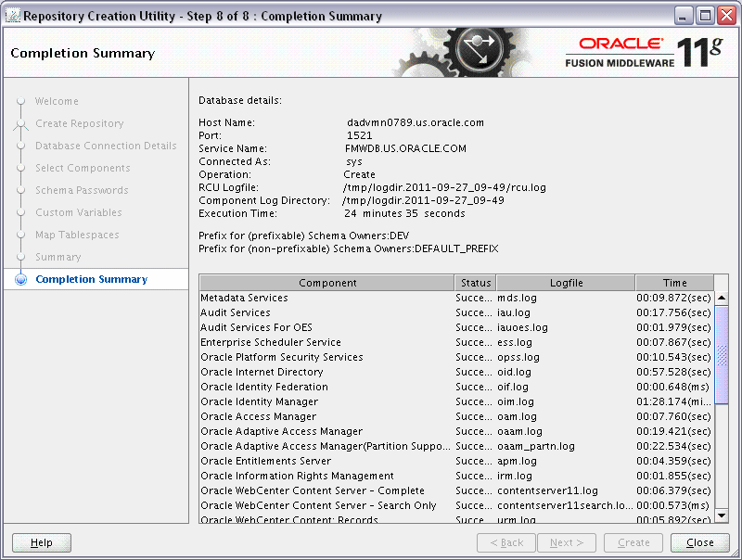The image size is (742, 560).
Task: Click the Create button at the bottom
Action: pos(633,543)
